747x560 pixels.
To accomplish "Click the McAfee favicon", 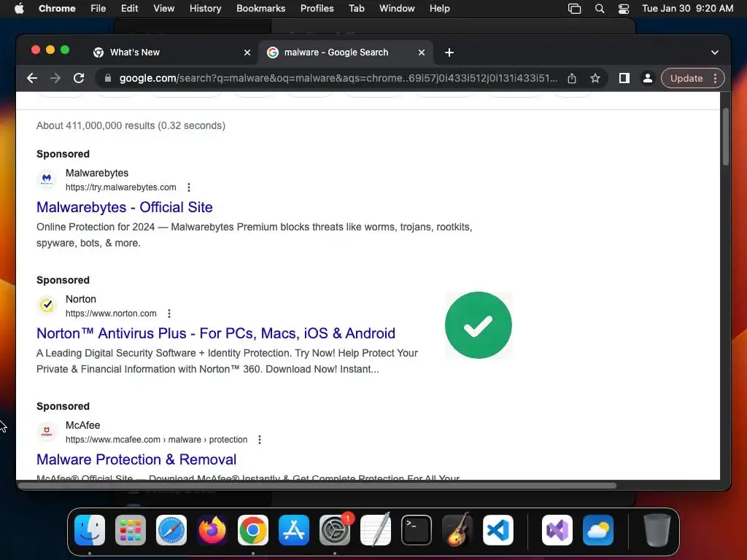I will 47,432.
